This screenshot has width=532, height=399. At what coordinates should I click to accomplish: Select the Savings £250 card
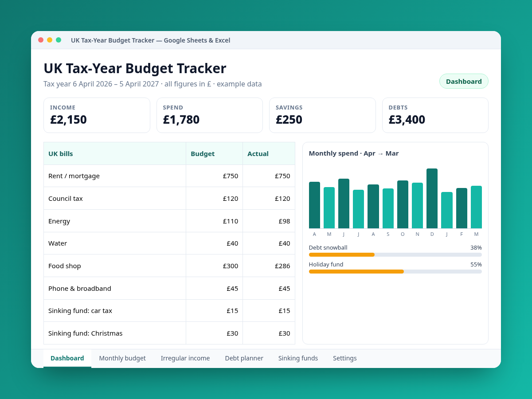[322, 115]
